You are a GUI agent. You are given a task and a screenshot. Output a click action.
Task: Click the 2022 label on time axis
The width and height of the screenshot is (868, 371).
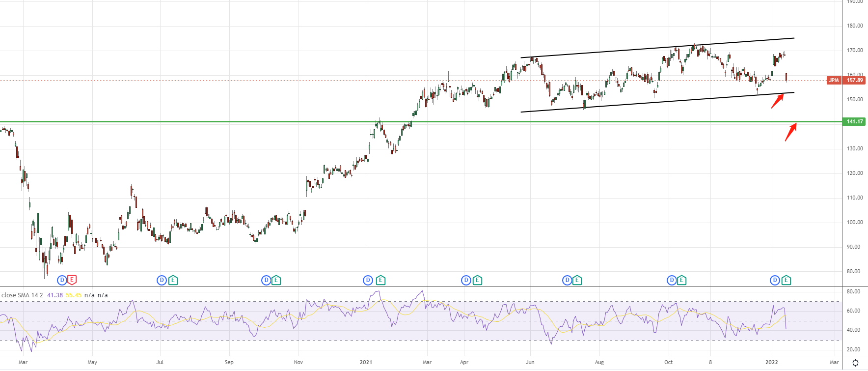771,362
